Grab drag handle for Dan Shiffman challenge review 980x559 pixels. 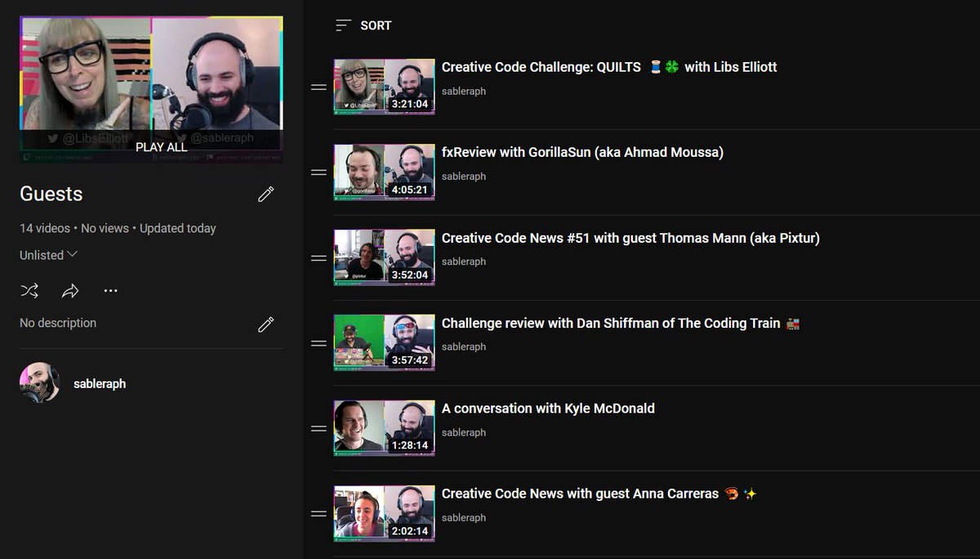coord(318,343)
